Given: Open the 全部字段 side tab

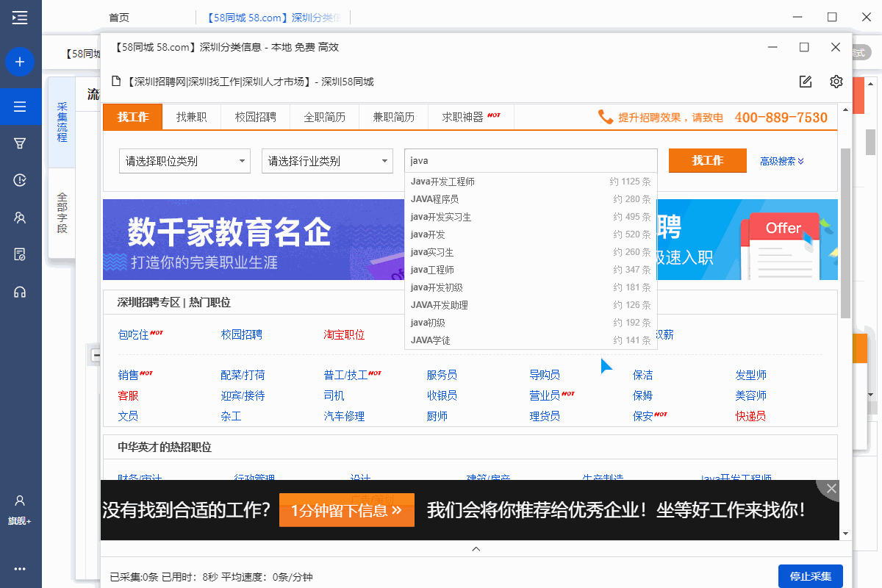Looking at the screenshot, I should click(x=62, y=213).
